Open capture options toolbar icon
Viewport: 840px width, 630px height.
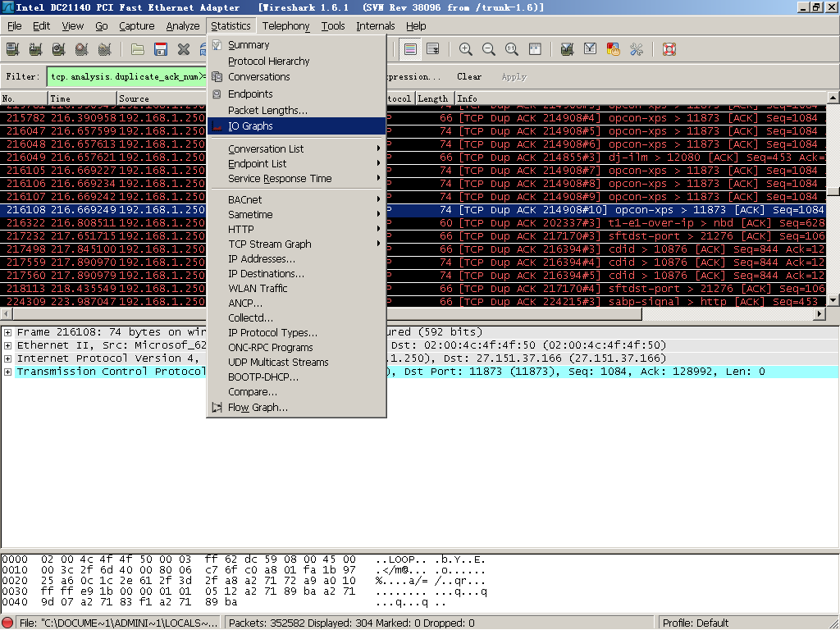36,49
